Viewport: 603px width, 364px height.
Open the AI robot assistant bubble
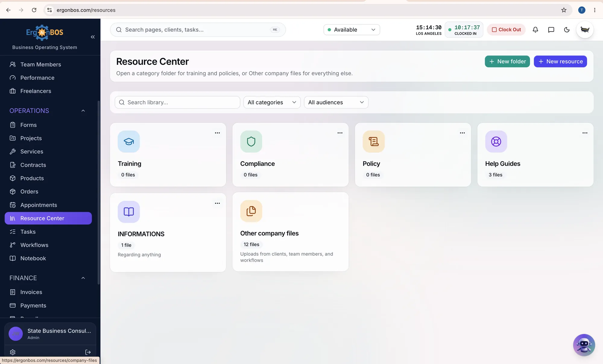coord(584,345)
